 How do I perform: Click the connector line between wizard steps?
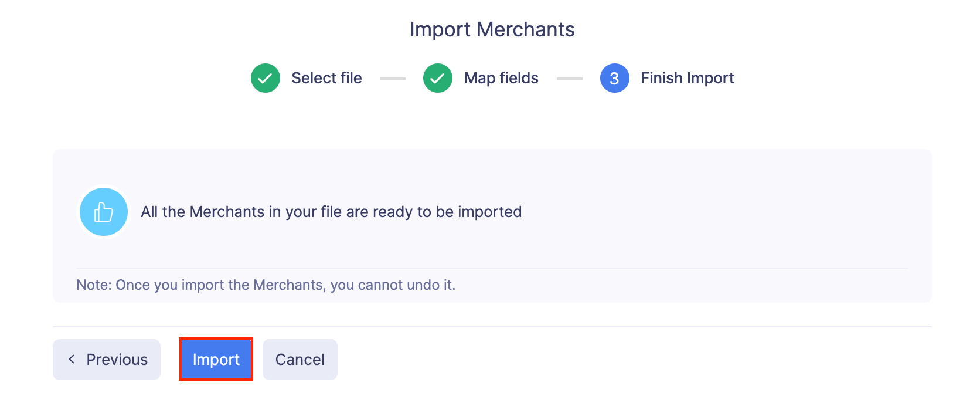393,77
